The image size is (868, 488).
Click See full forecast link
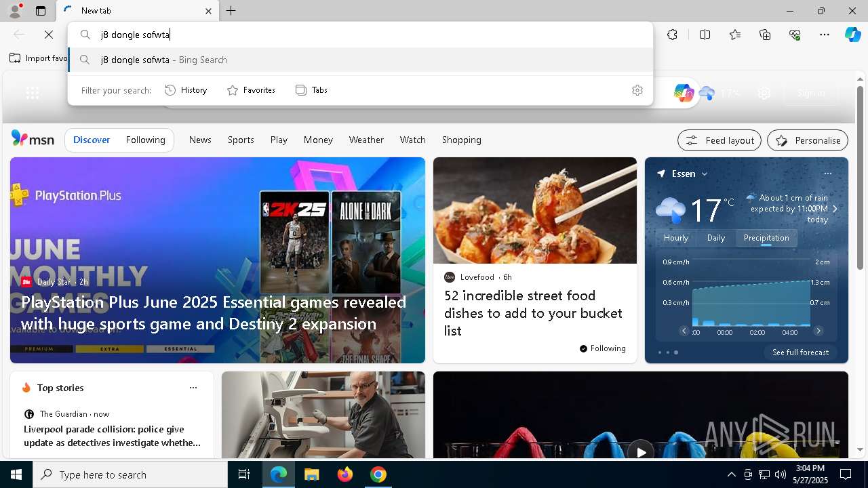click(800, 352)
